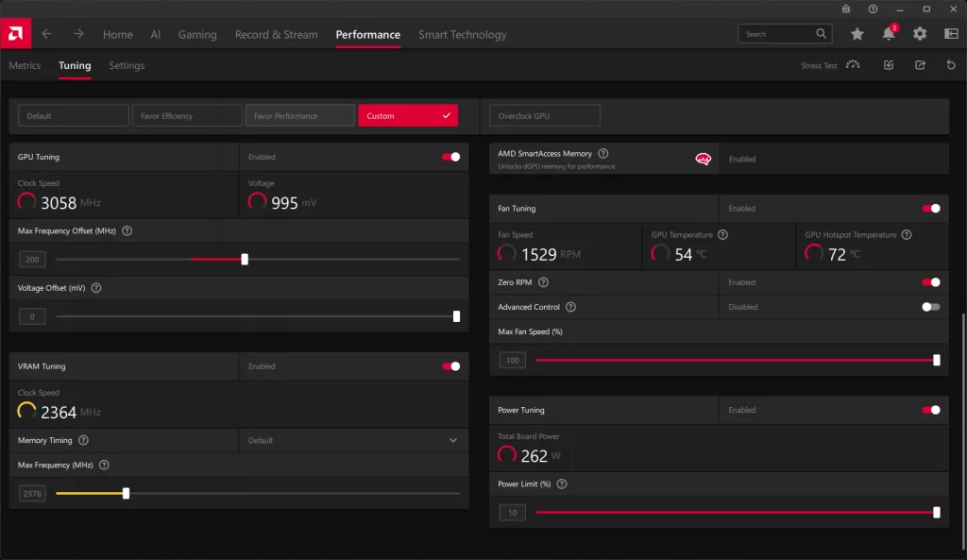967x560 pixels.
Task: Show help for GPU Temperature
Action: (x=722, y=234)
